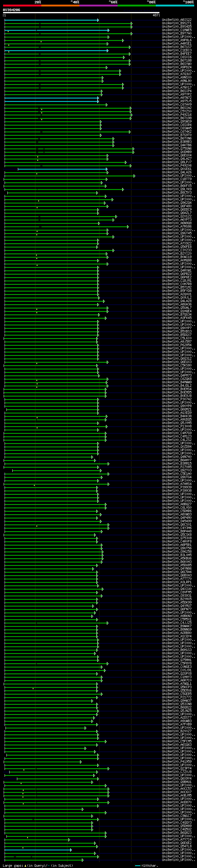This screenshot has height=868, width=197.
Task: Select hit label UniRef100_A9PDZ4
Action: tap(177, 67)
